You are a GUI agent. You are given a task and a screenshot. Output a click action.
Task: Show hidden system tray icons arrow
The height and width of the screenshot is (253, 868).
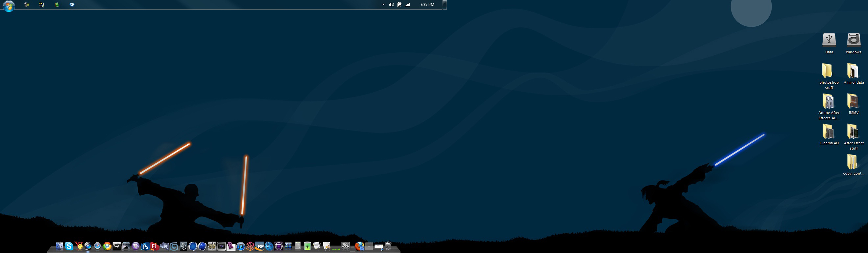[x=383, y=5]
